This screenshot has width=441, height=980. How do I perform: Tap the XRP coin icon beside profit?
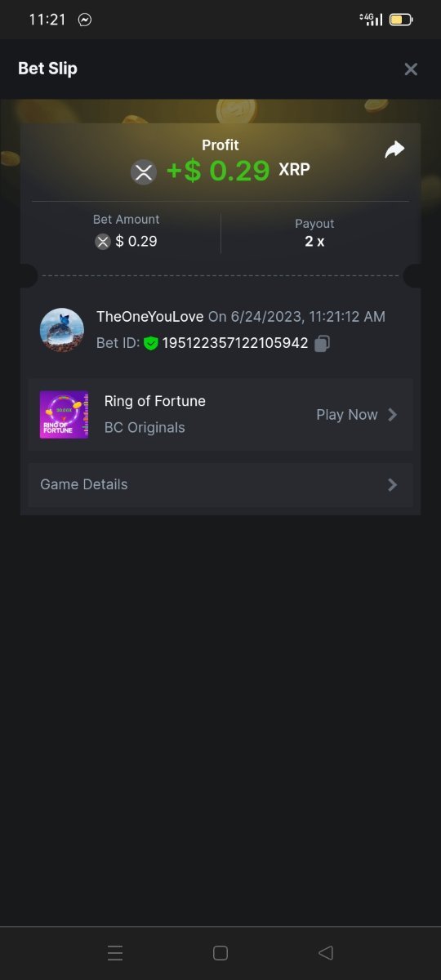click(x=144, y=172)
